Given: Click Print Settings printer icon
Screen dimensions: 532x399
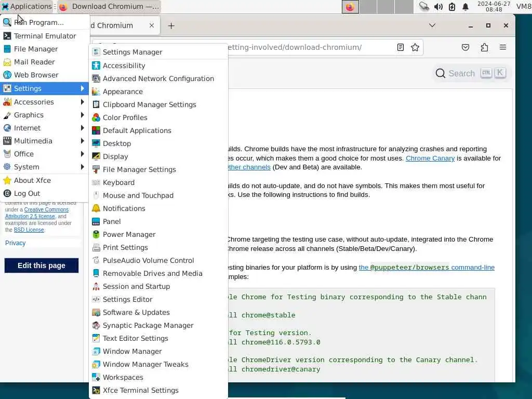Looking at the screenshot, I should pos(96,247).
